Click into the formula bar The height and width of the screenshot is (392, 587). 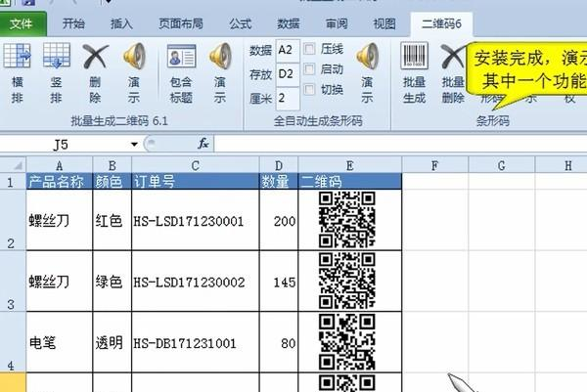[x=400, y=144]
